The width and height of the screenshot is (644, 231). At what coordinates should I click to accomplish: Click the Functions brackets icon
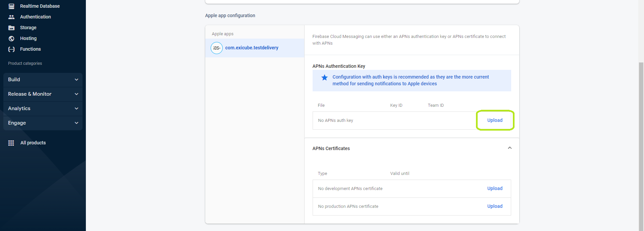pos(11,49)
